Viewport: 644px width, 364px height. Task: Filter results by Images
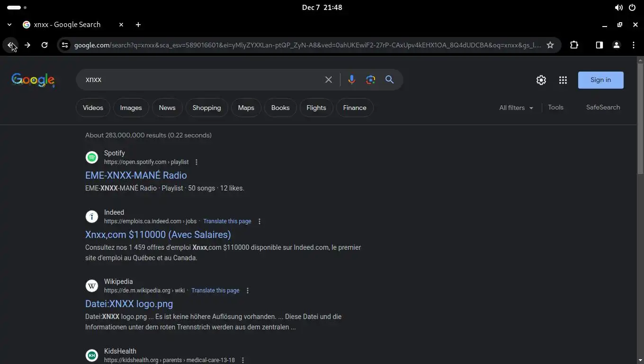(x=131, y=108)
